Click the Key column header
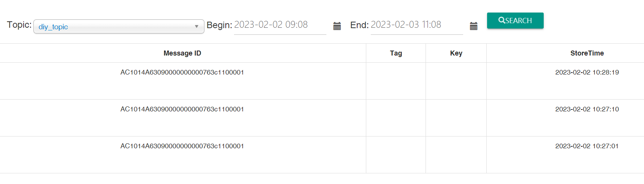 (x=456, y=53)
